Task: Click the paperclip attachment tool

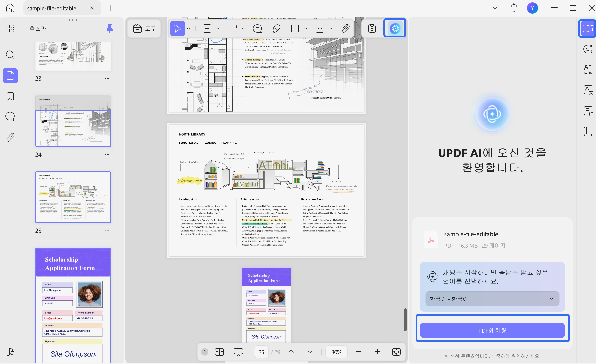Action: 345,28
